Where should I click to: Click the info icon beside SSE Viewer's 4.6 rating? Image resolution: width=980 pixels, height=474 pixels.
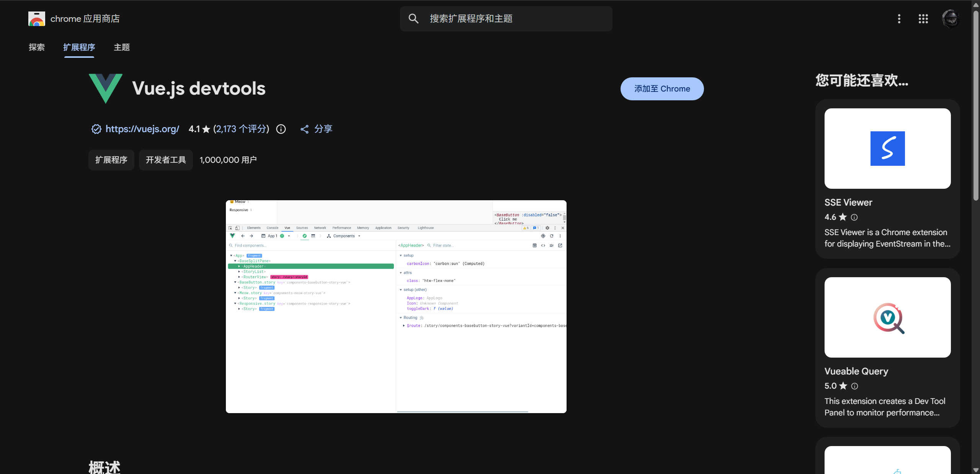[854, 217]
